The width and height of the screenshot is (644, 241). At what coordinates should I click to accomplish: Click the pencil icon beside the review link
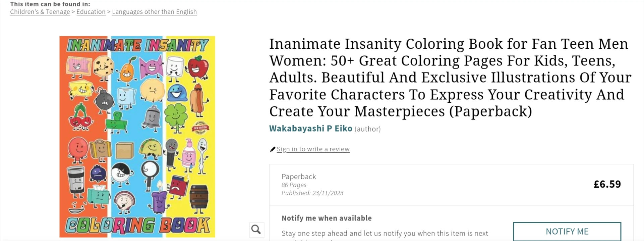point(273,149)
